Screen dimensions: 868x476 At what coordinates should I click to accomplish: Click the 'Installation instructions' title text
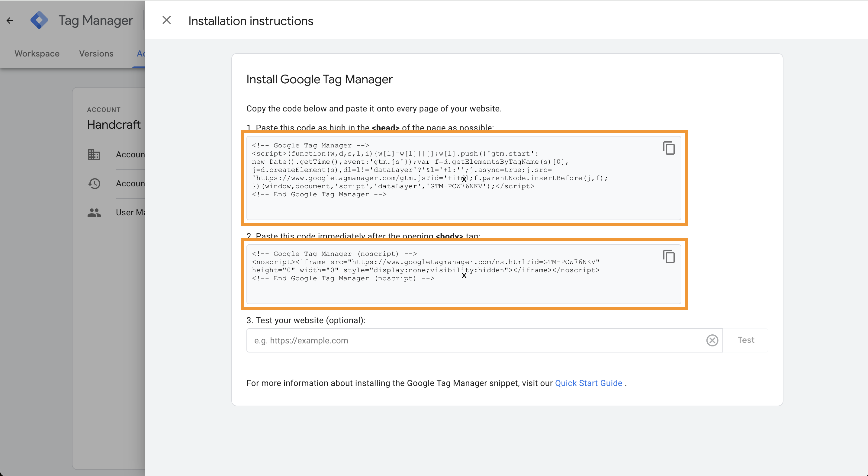[251, 21]
